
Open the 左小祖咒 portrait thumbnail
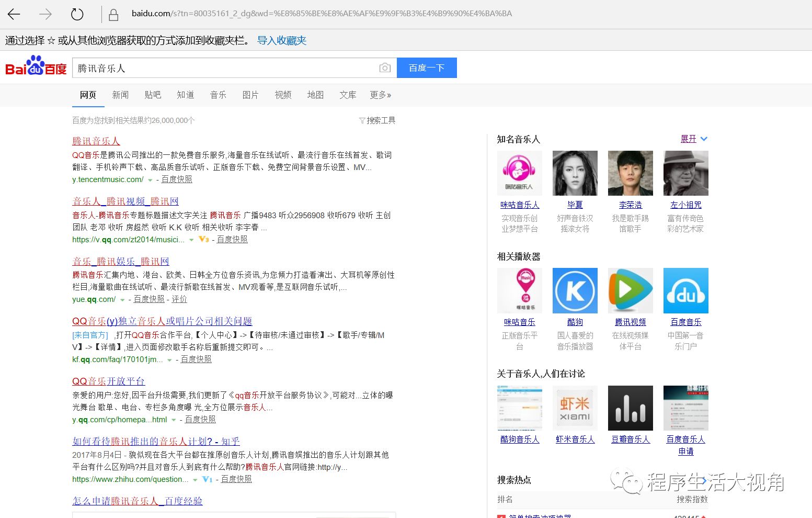click(x=685, y=173)
